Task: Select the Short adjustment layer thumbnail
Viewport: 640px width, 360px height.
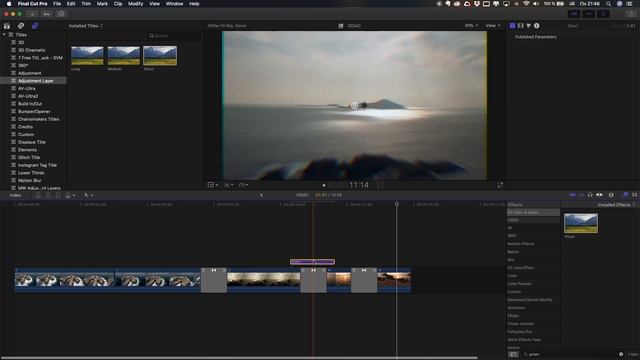Action: (x=160, y=56)
